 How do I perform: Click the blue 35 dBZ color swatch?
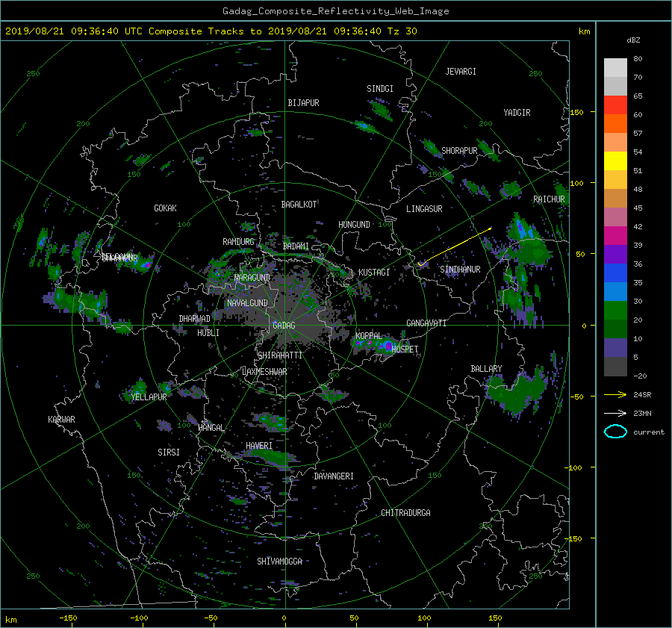[x=615, y=273]
